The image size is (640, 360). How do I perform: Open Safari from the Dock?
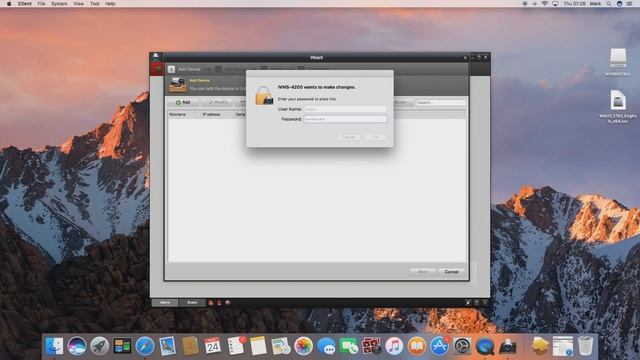click(145, 346)
